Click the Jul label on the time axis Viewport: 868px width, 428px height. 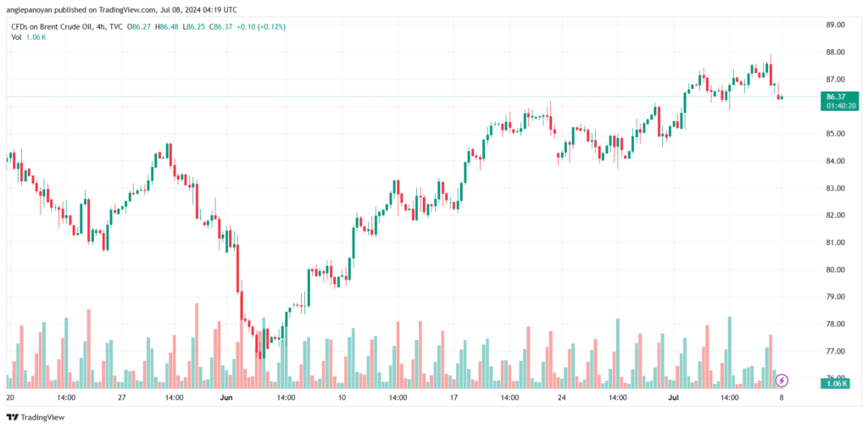673,397
